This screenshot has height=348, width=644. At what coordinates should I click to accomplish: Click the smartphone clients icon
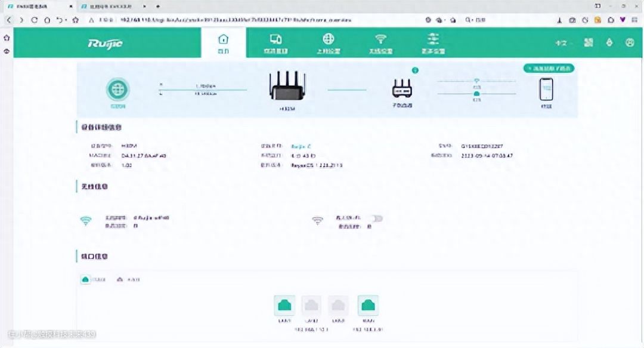(546, 90)
